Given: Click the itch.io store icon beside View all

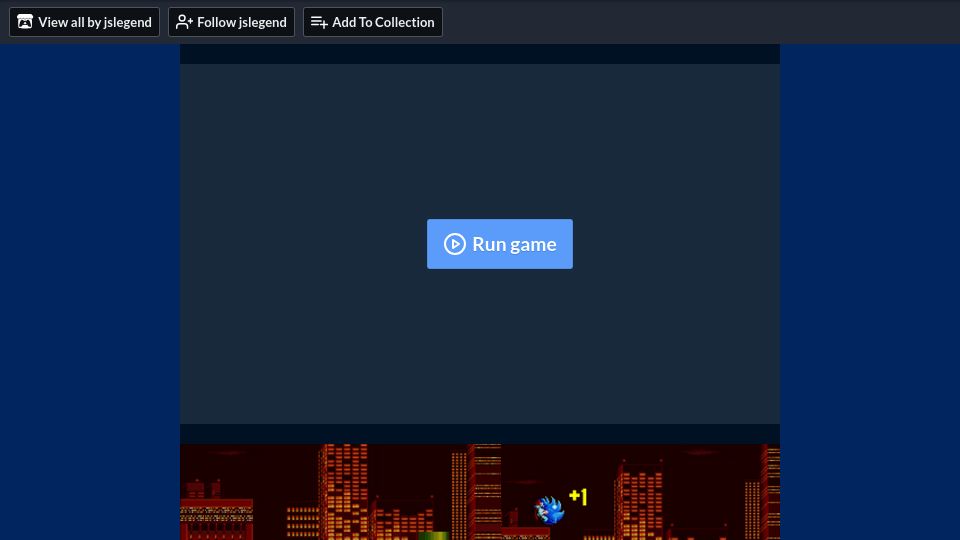Looking at the screenshot, I should click(x=25, y=22).
